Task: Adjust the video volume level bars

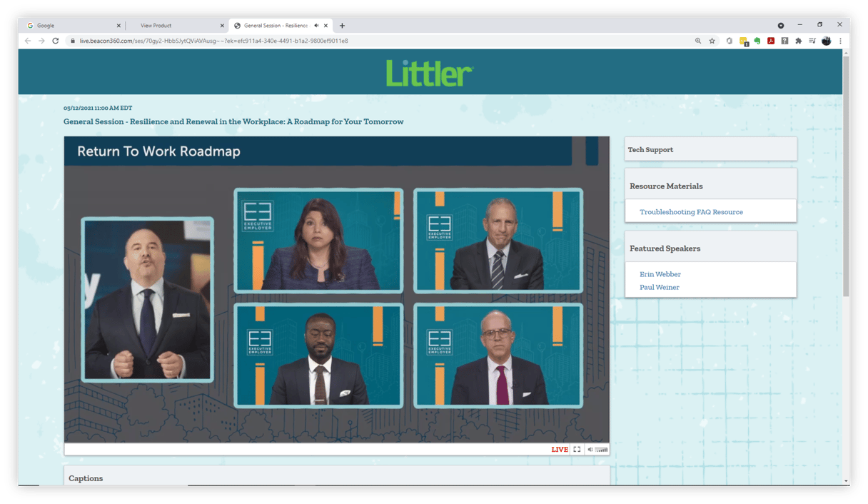Action: pos(602,450)
